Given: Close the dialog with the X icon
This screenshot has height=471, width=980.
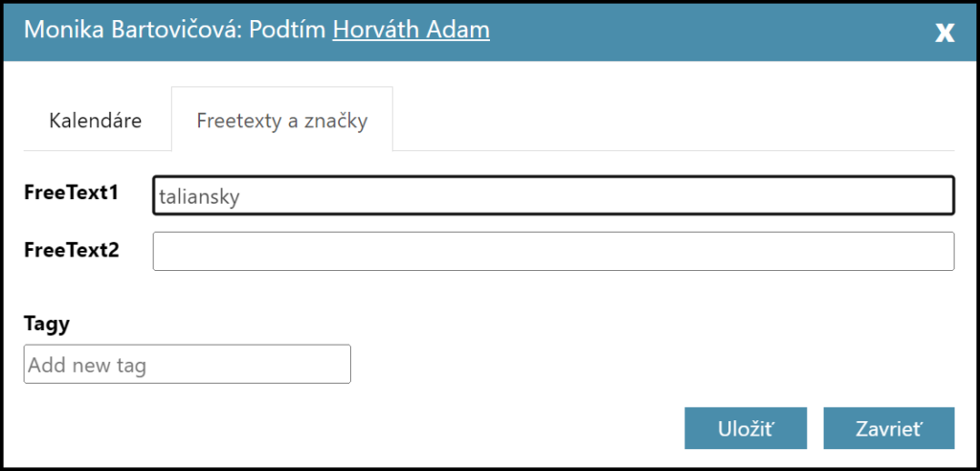Looking at the screenshot, I should (x=945, y=33).
